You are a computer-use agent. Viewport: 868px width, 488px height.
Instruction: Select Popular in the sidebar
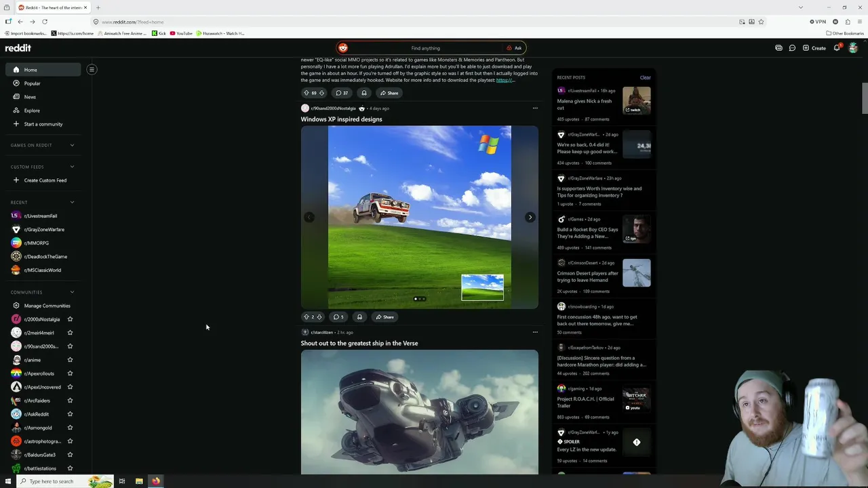(43, 83)
